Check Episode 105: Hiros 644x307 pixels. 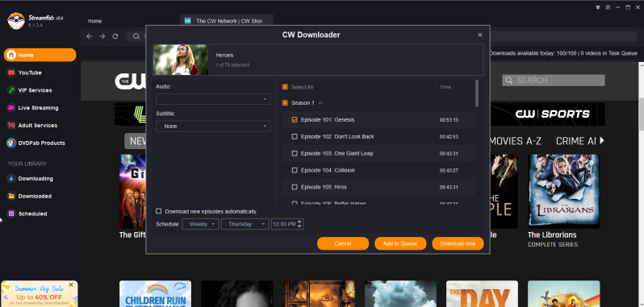click(294, 187)
